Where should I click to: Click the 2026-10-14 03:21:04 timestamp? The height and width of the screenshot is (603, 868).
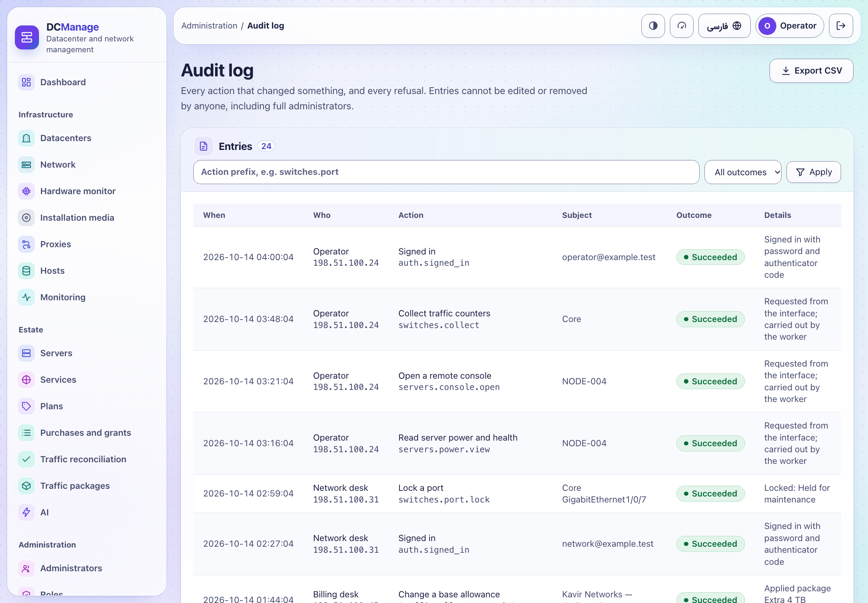(248, 381)
